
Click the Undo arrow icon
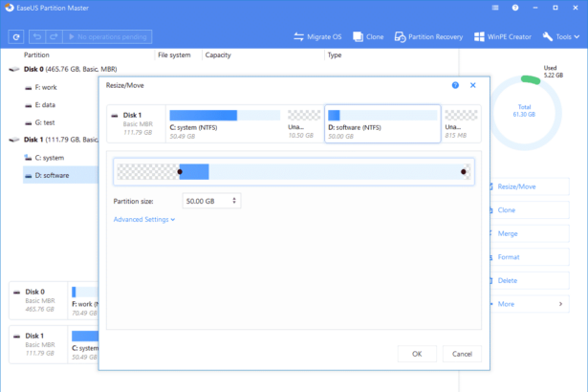point(38,37)
